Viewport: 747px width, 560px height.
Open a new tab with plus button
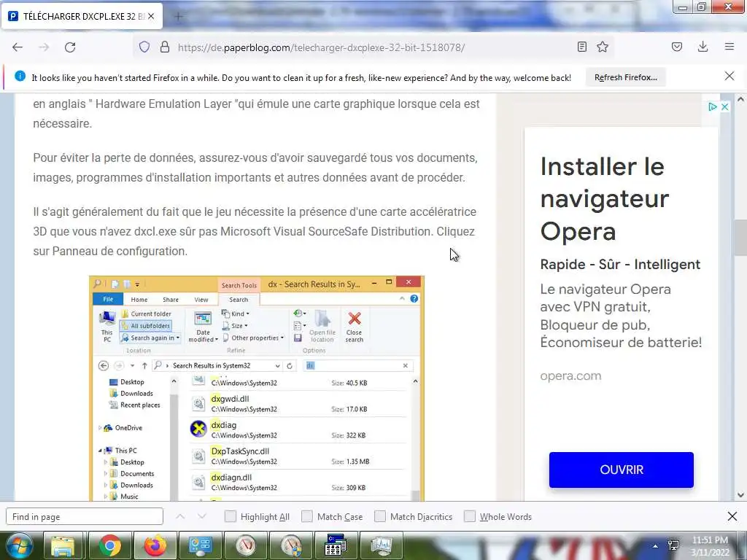[x=179, y=17]
